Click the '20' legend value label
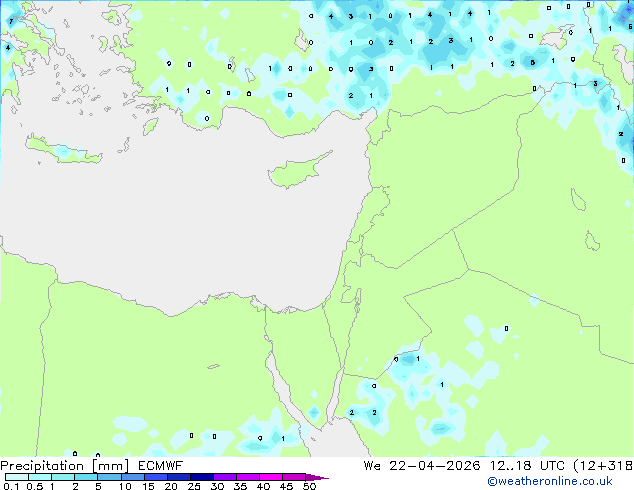634x490 pixels. [x=171, y=486]
